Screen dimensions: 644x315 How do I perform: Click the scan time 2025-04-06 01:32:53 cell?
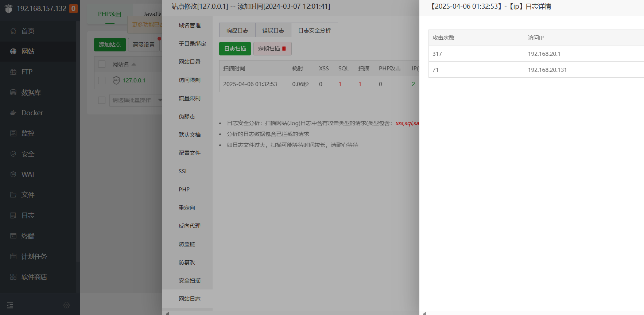point(250,84)
